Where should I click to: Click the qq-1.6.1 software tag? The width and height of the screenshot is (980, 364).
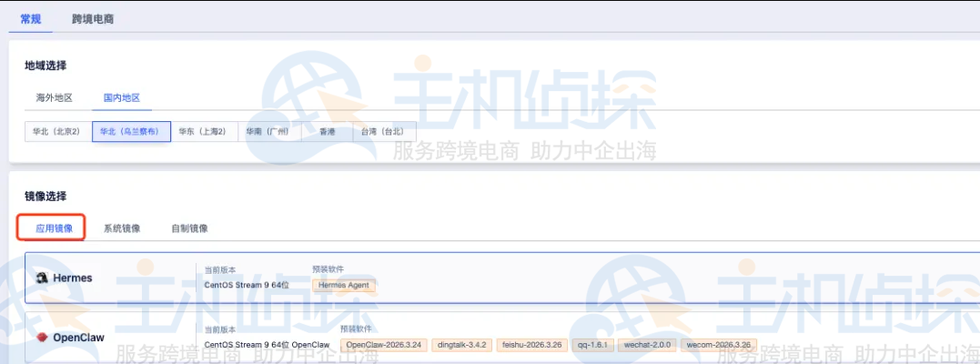592,345
